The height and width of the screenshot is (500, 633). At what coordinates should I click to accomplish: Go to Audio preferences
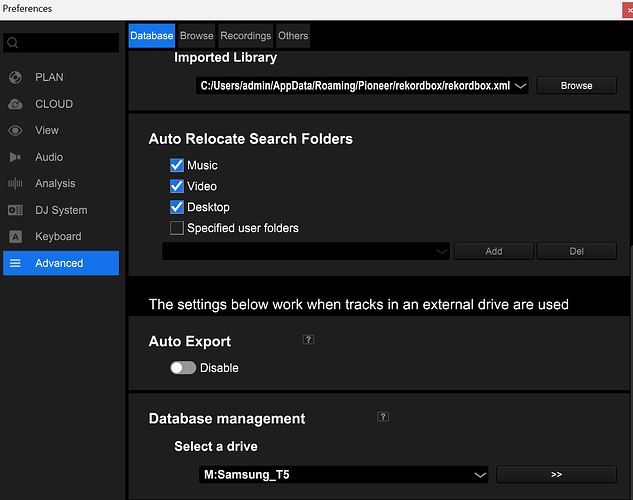point(61,157)
